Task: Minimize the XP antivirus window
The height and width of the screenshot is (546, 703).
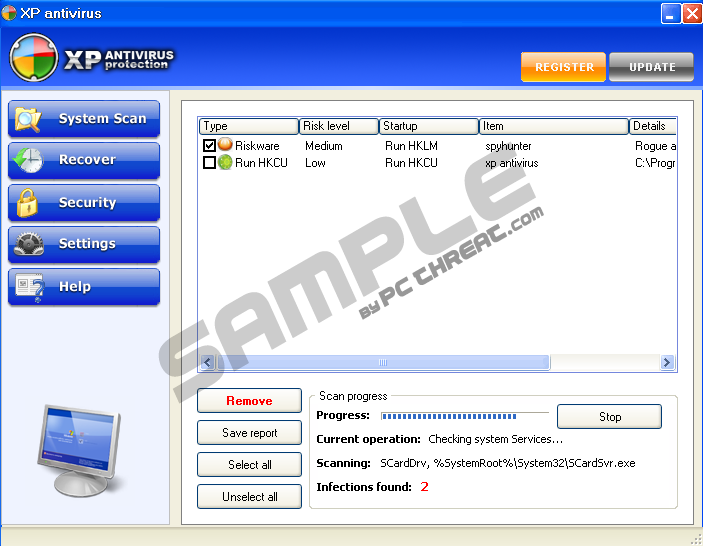Action: click(671, 13)
